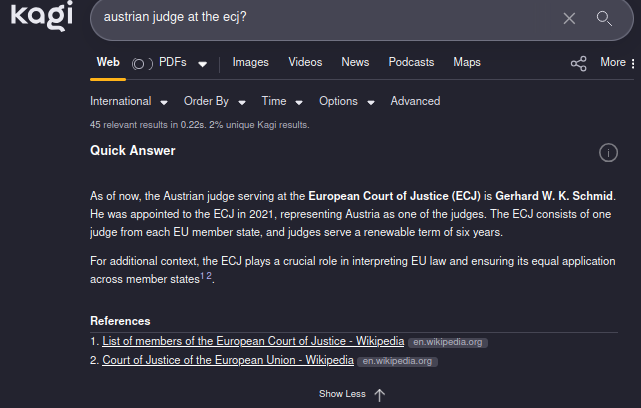Image resolution: width=641 pixels, height=408 pixels.
Task: Click citation superscript 1
Action: 202,276
